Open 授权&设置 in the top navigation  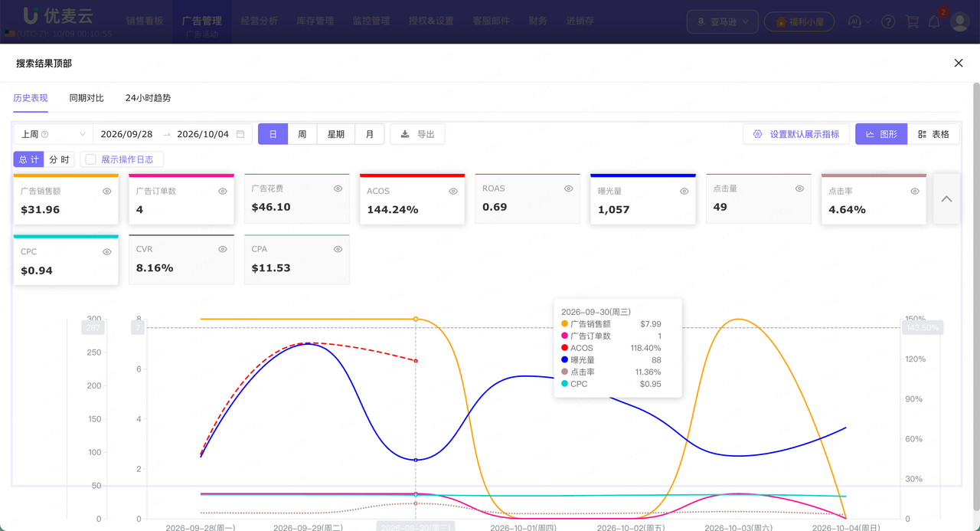coord(431,21)
